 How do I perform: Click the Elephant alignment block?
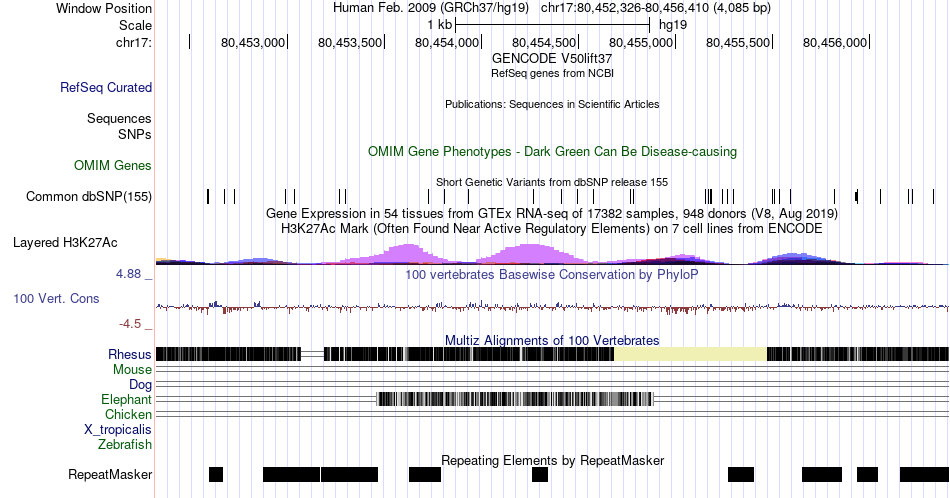tap(515, 399)
